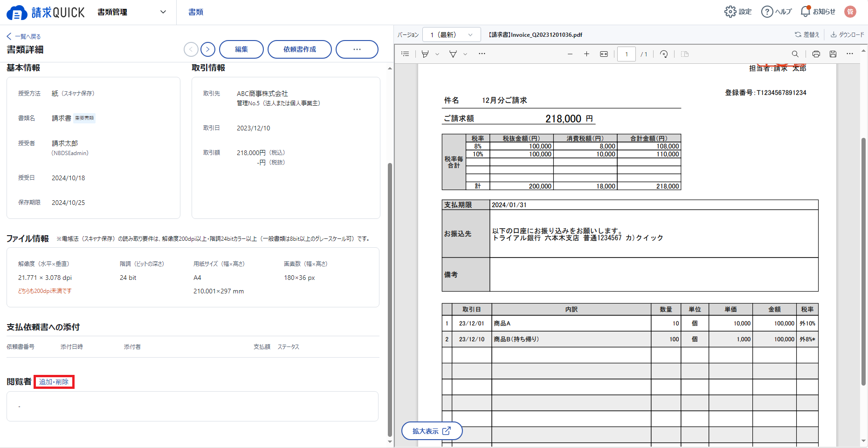
Task: Click 商品B(持ち帰り) row in PDF
Action: click(x=630, y=339)
